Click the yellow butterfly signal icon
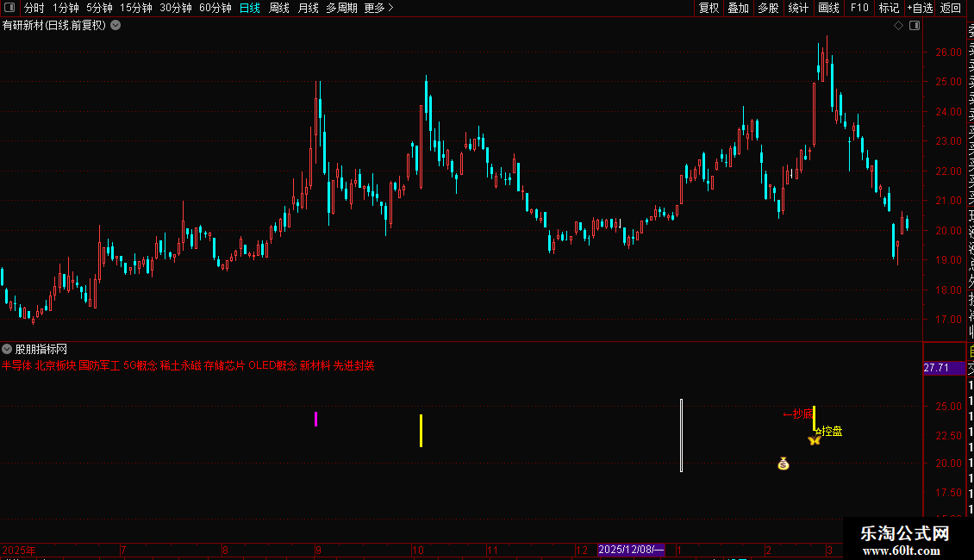This screenshot has height=560, width=974. tap(815, 440)
